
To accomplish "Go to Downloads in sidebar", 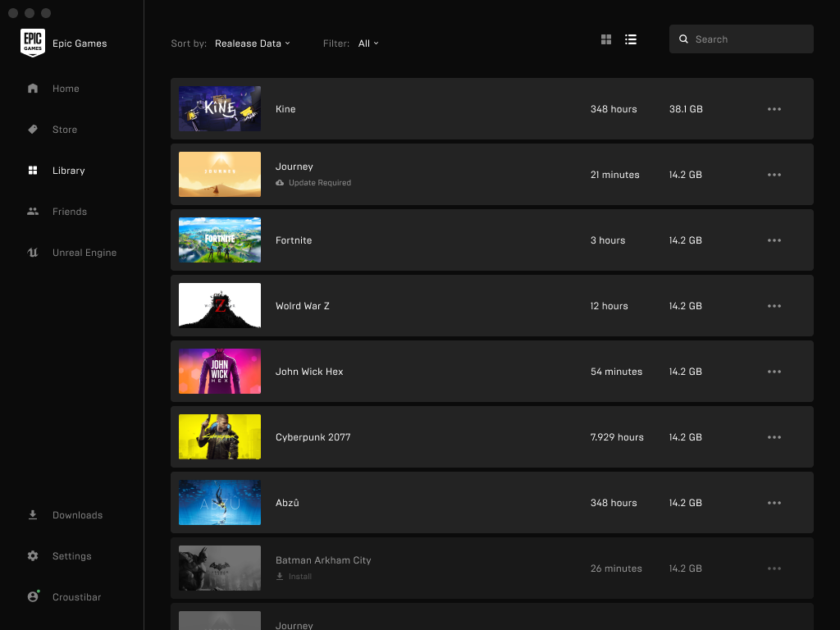I will click(x=78, y=515).
